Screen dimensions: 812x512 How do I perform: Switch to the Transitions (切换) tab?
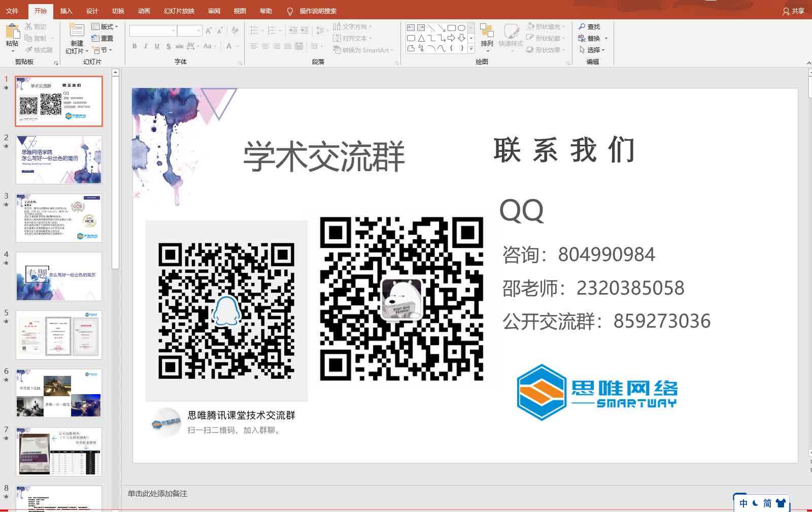tap(118, 11)
